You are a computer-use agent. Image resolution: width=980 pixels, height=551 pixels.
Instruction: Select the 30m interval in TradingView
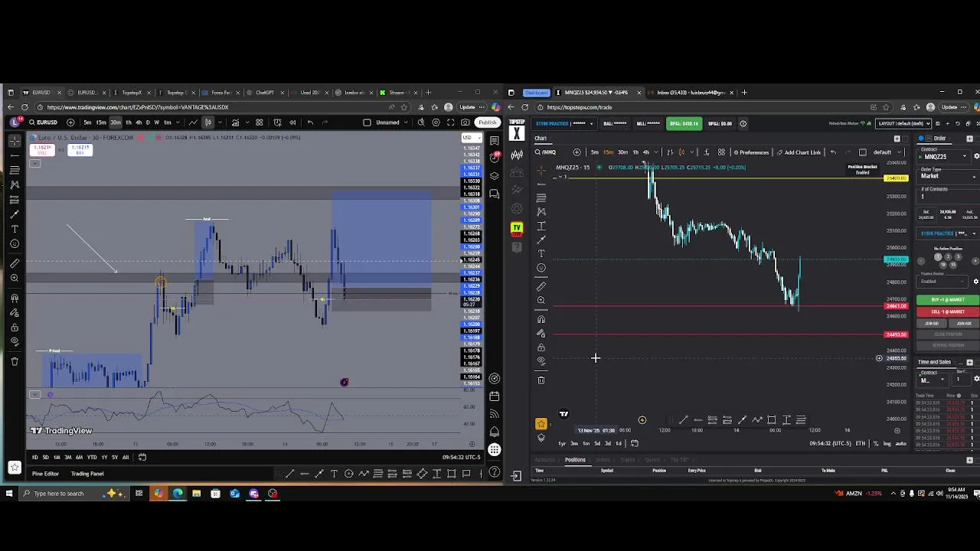pyautogui.click(x=116, y=122)
